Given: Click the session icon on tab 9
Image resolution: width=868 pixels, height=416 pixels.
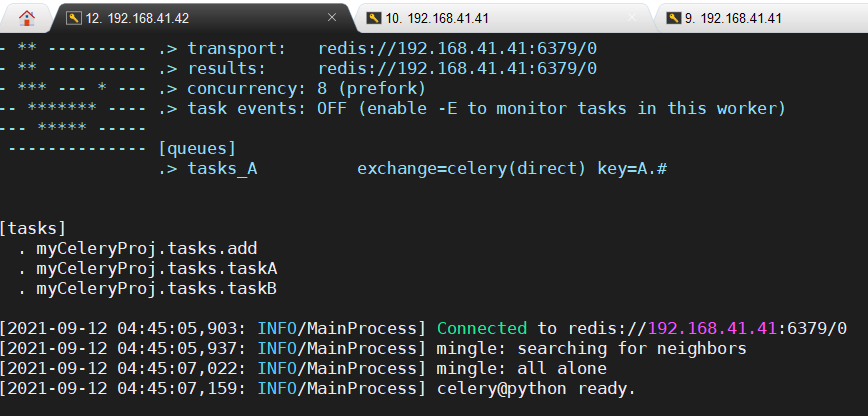Looking at the screenshot, I should pyautogui.click(x=674, y=18).
